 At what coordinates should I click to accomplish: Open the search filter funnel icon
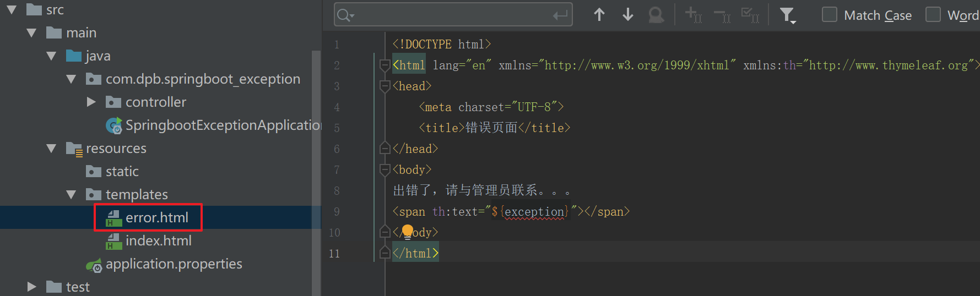pyautogui.click(x=788, y=15)
